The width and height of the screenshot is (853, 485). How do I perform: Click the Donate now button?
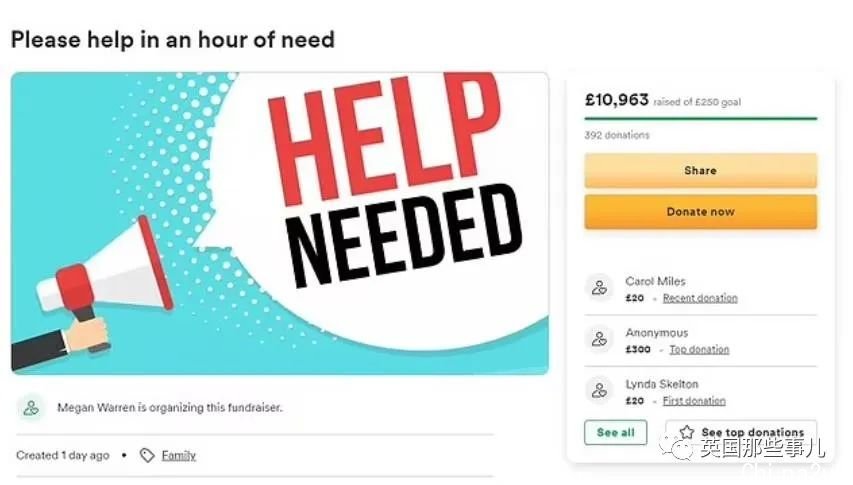(x=701, y=212)
